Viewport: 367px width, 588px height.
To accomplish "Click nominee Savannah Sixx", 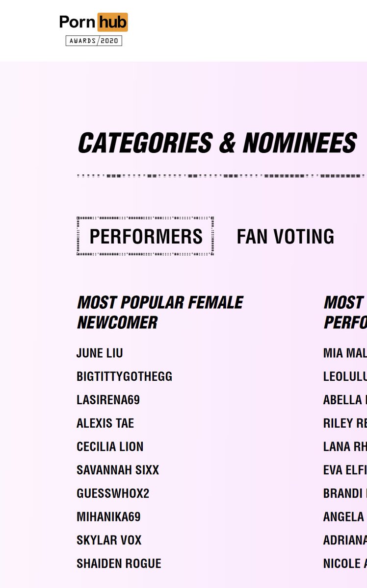I will pos(118,470).
